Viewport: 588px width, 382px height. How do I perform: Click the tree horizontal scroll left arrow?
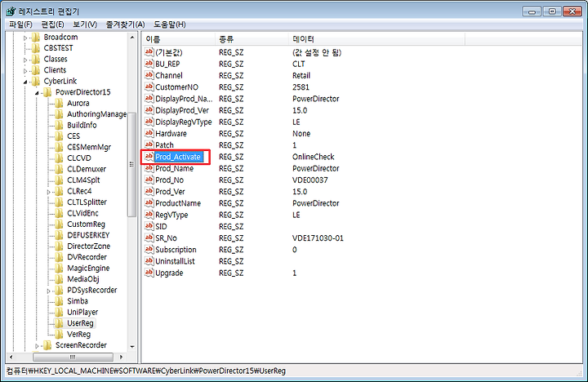[11, 357]
